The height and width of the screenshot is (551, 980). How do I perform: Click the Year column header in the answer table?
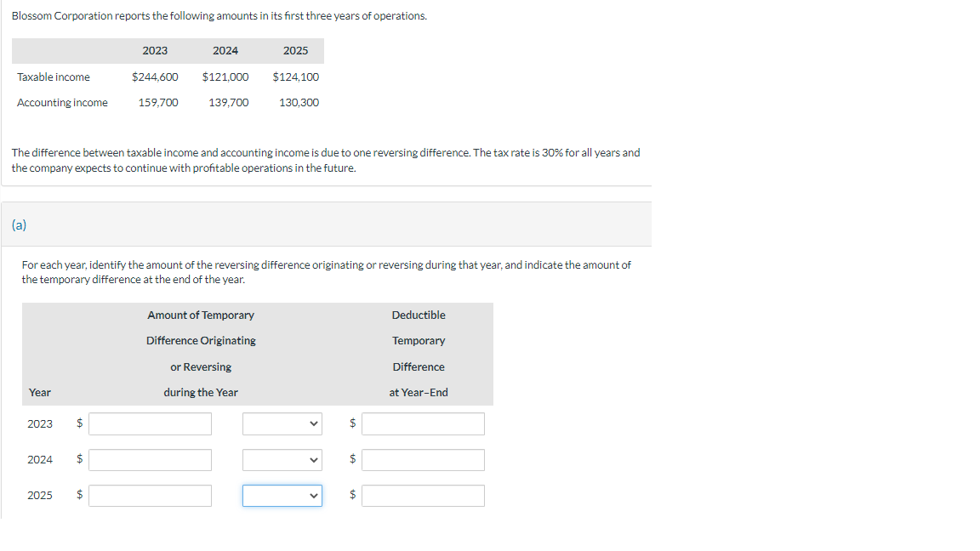pyautogui.click(x=40, y=392)
